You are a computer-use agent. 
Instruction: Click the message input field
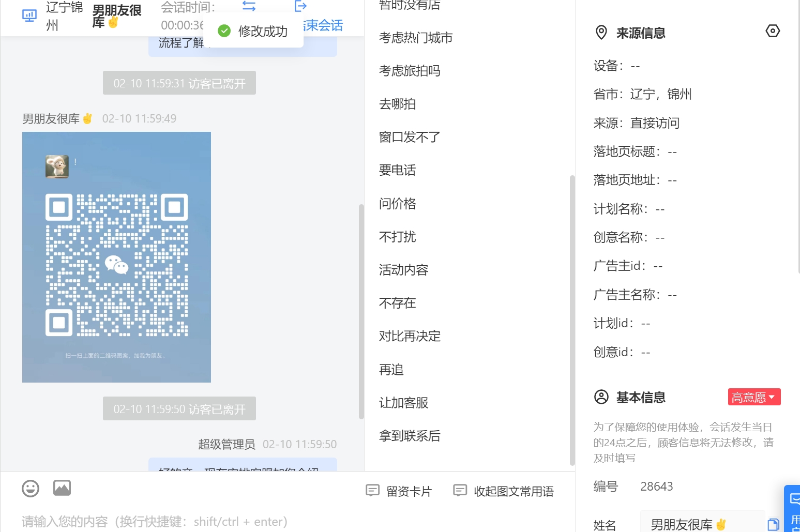288,521
